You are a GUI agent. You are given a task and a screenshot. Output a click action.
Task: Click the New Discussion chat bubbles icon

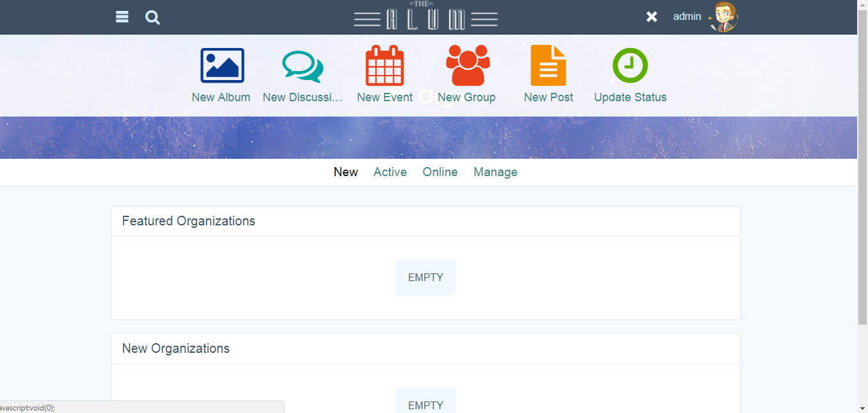tap(303, 67)
